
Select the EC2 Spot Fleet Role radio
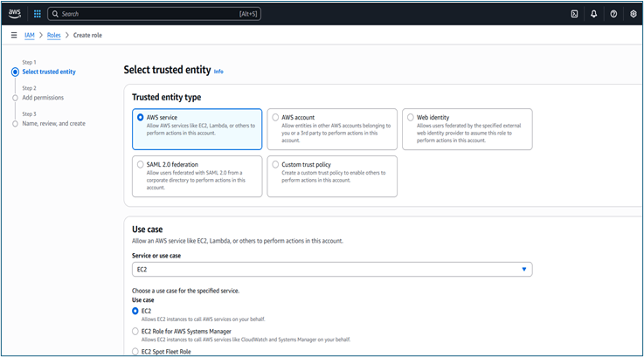pyautogui.click(x=135, y=352)
